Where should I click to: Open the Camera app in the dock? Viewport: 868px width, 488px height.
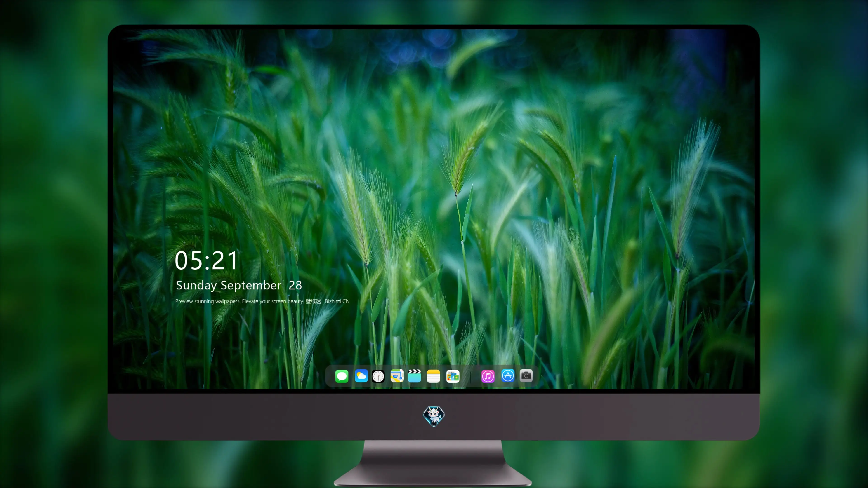[526, 375]
